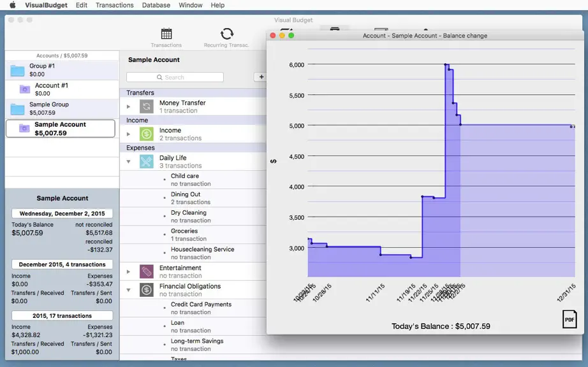
Task: Select the Financial Obligations dollar icon
Action: pos(146,290)
